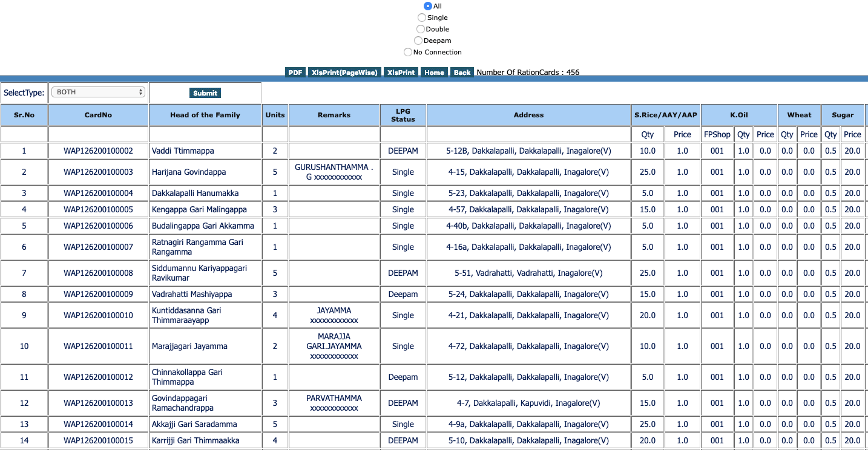
Task: Select the name Vadrahatti Mashiyappa
Action: pos(192,294)
